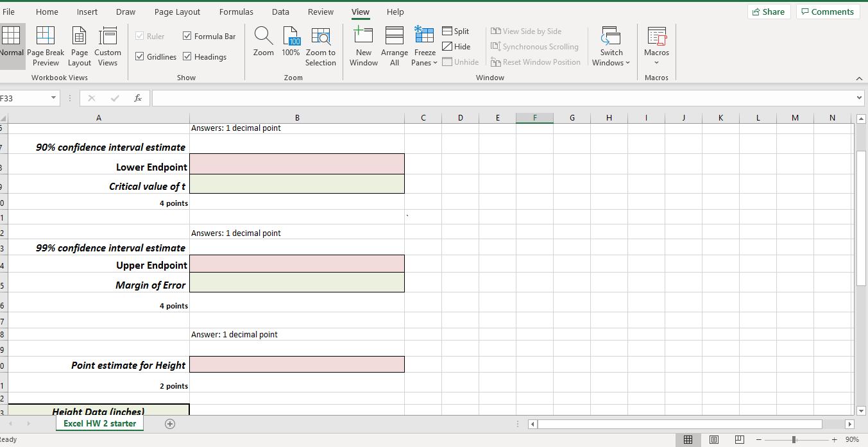Open the Freeze Panes dropdown

(x=424, y=44)
